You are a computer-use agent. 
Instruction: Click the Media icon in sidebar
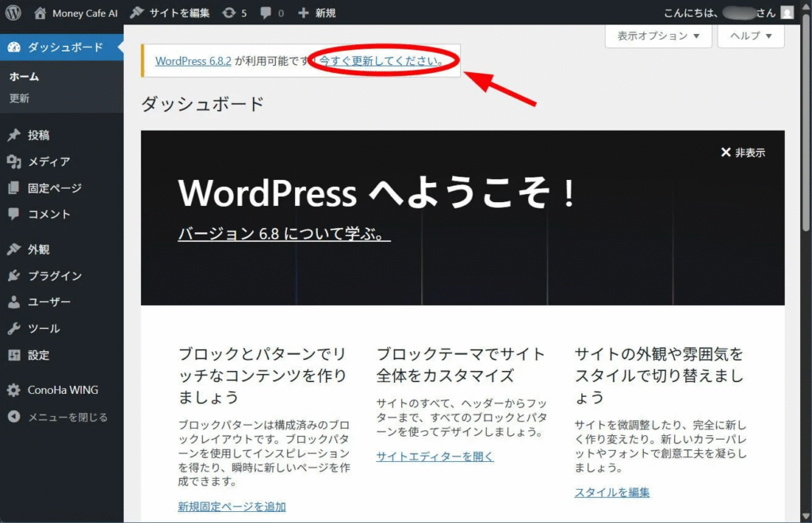[x=14, y=162]
